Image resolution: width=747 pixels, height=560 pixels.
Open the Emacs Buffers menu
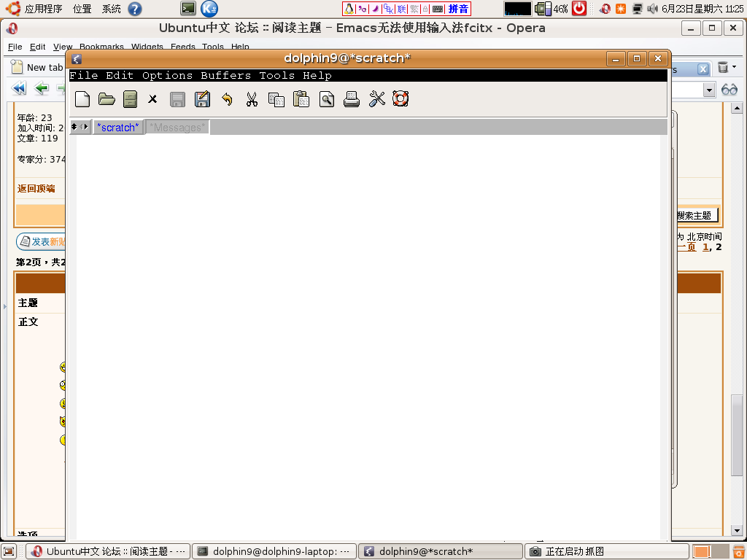coord(226,75)
